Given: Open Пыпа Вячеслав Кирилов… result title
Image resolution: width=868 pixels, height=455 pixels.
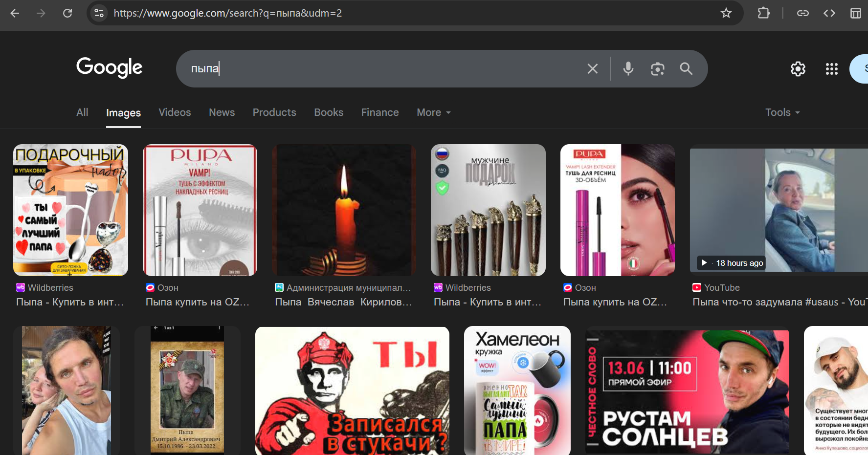Looking at the screenshot, I should point(344,302).
